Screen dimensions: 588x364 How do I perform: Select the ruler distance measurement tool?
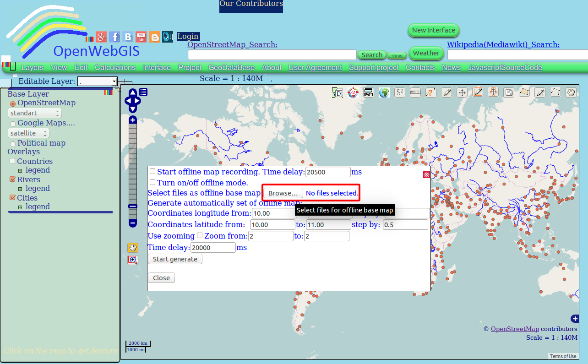(x=415, y=92)
